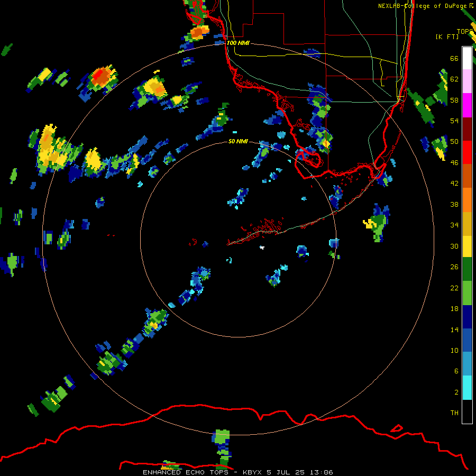The image size is (476, 476).
Task: Click the 30 value in the legend
Action: (x=454, y=246)
